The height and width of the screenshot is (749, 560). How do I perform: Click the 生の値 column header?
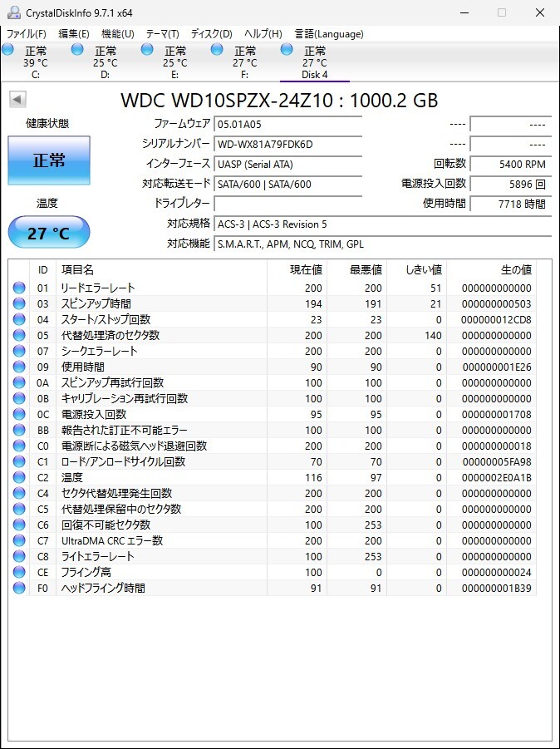coord(491,270)
